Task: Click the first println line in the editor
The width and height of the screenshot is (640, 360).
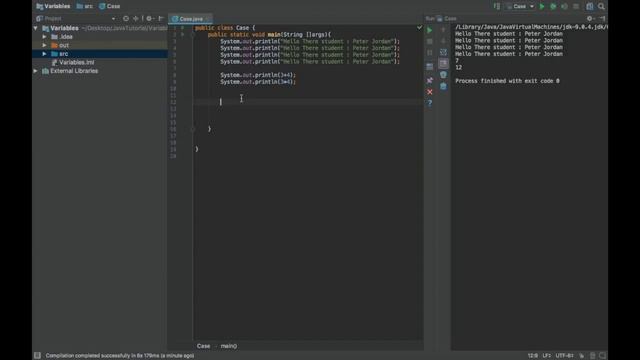Action: click(310, 41)
